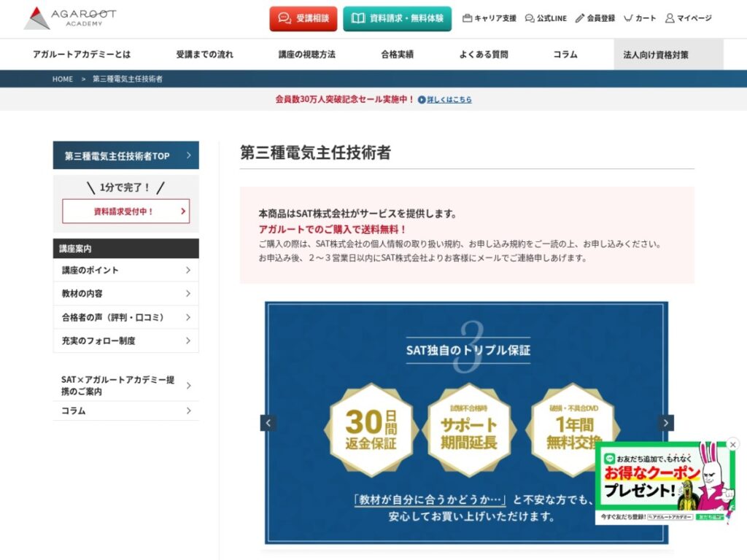Click the book icon on 資料請求 button
This screenshot has height=560, width=747.
[357, 18]
